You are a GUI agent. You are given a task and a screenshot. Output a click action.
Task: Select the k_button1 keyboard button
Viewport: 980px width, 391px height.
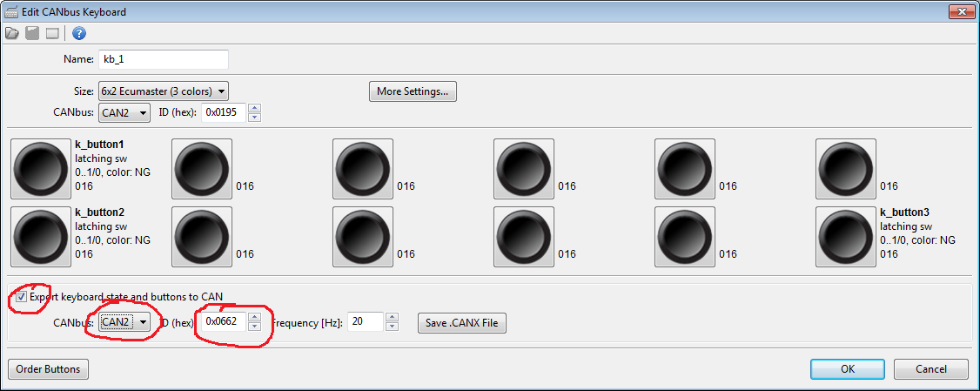40,169
